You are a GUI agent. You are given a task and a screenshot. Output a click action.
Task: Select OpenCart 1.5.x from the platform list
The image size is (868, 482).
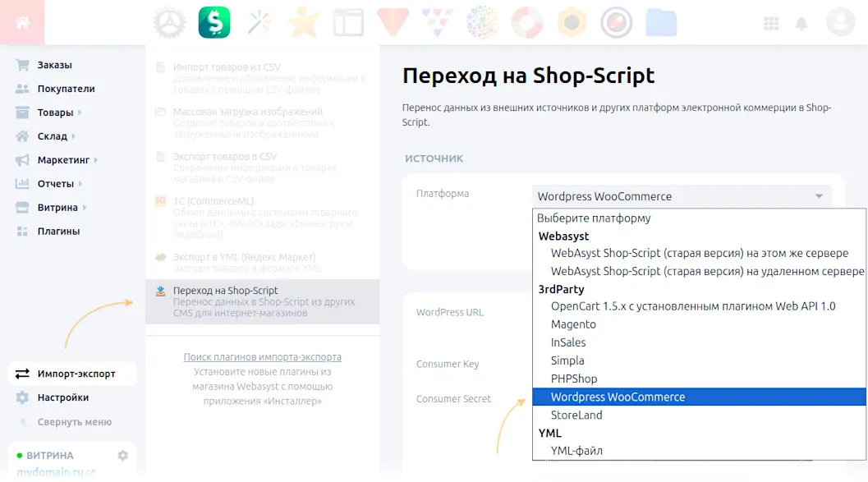[x=657, y=307]
